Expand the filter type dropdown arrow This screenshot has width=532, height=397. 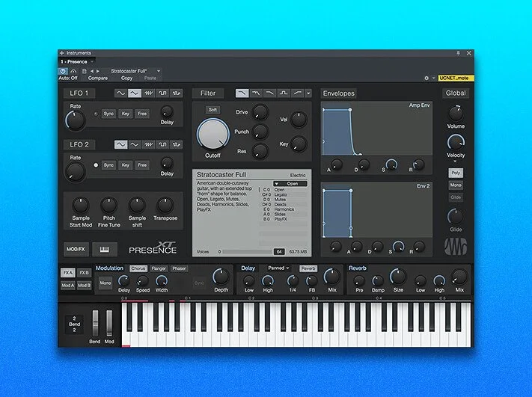[x=308, y=93]
